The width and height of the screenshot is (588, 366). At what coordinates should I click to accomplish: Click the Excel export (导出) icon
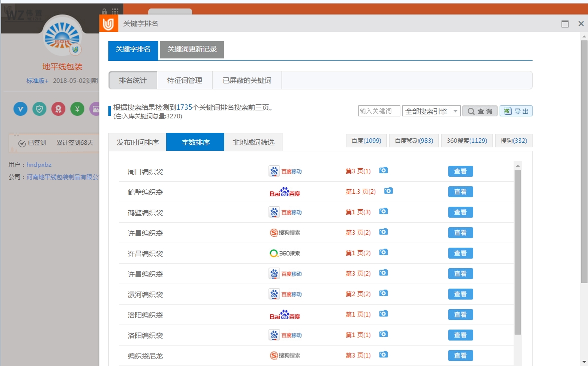click(507, 111)
